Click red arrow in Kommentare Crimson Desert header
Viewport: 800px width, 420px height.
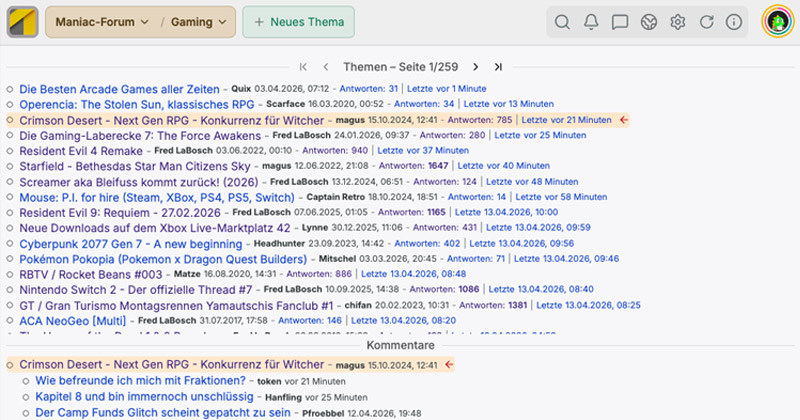[449, 364]
